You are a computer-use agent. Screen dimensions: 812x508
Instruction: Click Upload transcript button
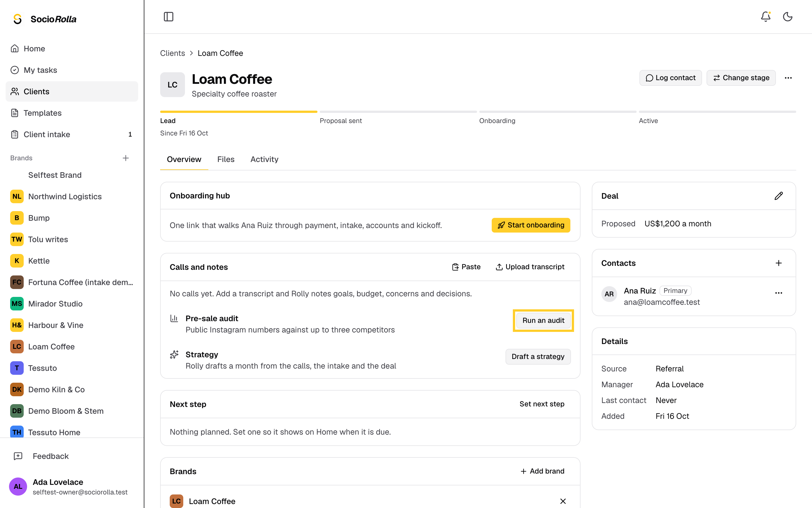pyautogui.click(x=530, y=267)
